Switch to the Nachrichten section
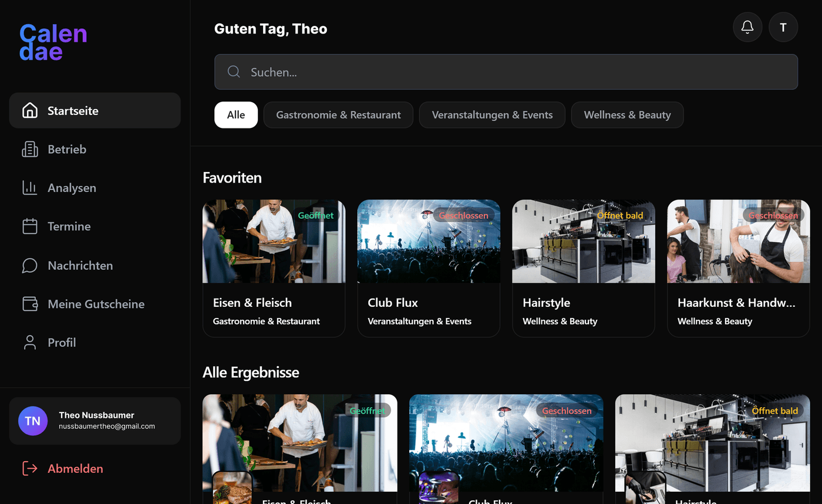822x504 pixels. click(80, 265)
